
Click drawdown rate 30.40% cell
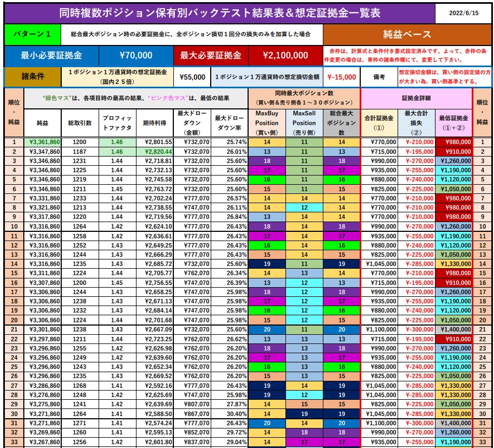click(x=230, y=414)
